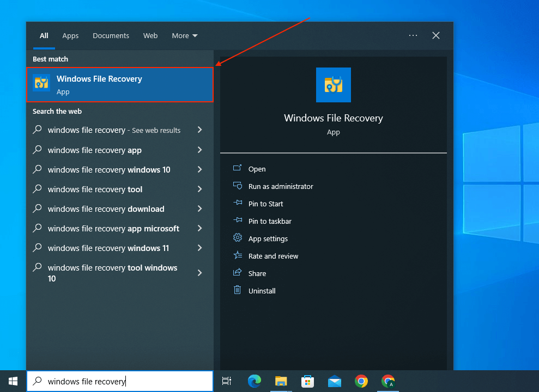
Task: Click the Uninstall trash icon
Action: coord(237,290)
